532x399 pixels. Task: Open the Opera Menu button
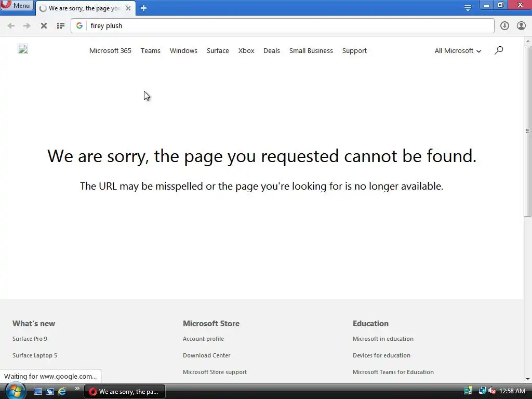click(x=17, y=5)
